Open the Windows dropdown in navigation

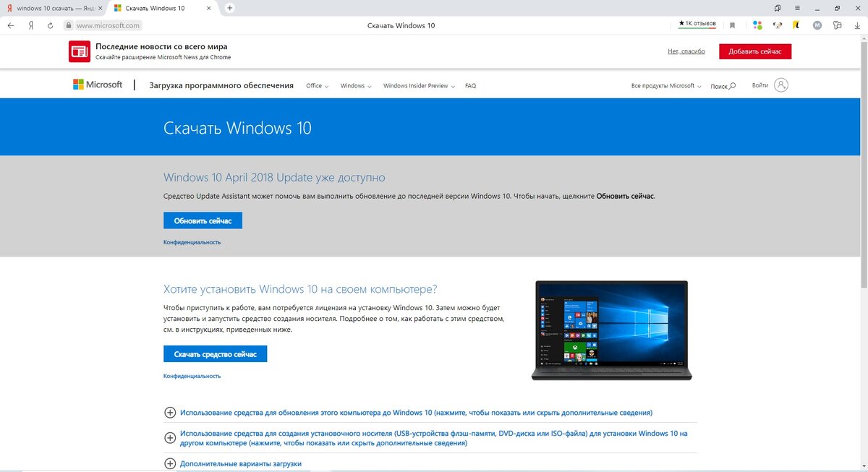[356, 85]
